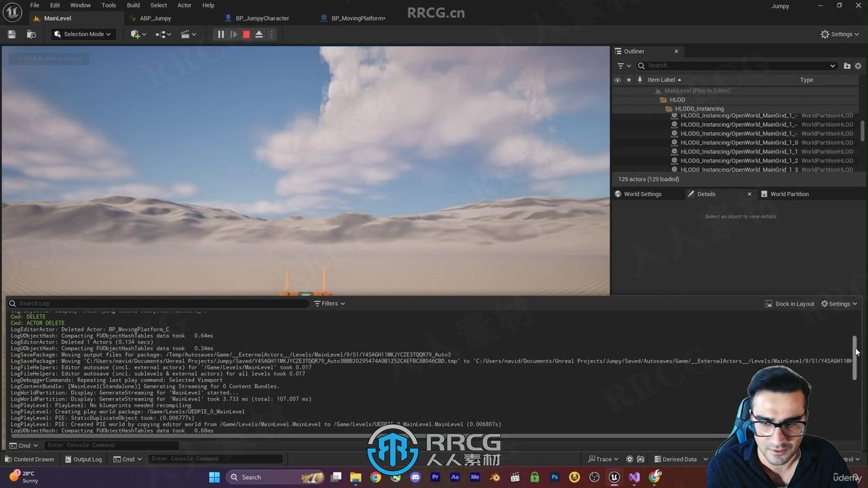This screenshot has height=488, width=868.
Task: Switch to the BP_JumpyCharacter tab
Action: (262, 18)
